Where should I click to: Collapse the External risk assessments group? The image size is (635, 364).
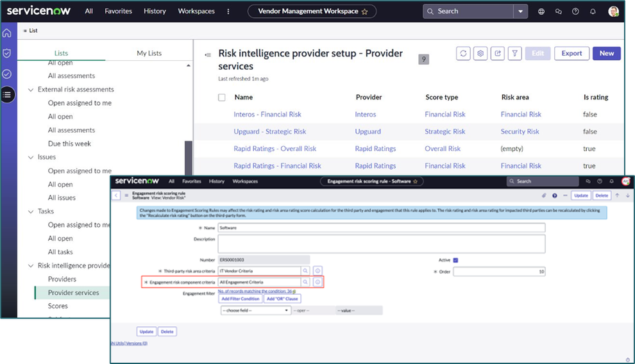click(31, 90)
